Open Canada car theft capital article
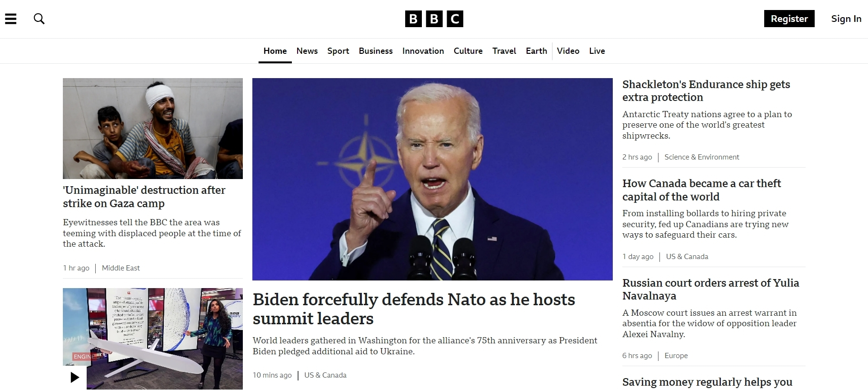The width and height of the screenshot is (868, 390). (701, 190)
